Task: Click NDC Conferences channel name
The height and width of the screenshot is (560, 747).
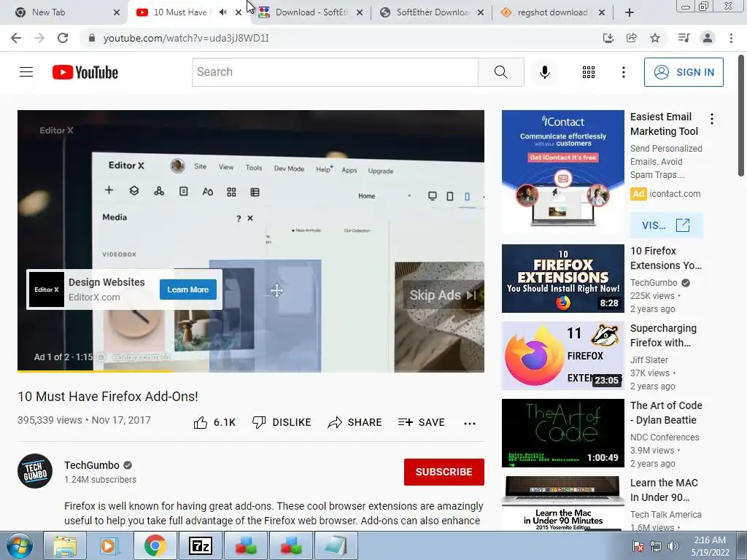Action: (665, 437)
